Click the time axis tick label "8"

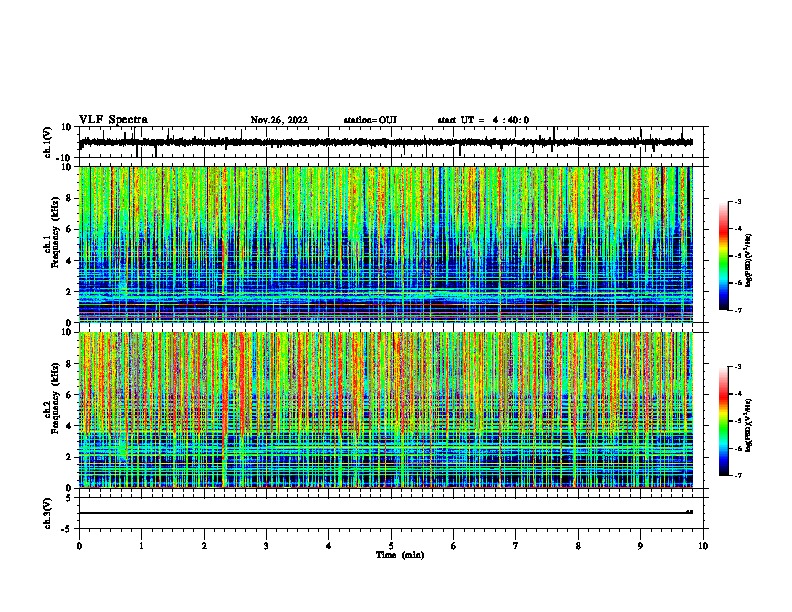click(x=578, y=546)
